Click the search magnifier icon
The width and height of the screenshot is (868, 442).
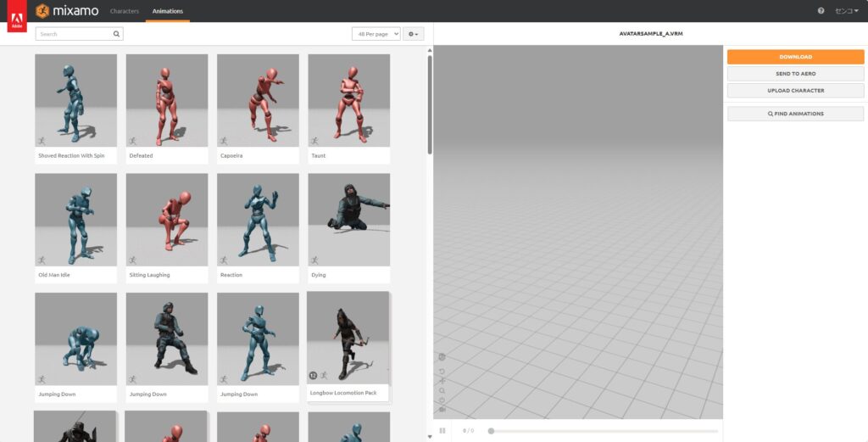click(117, 34)
